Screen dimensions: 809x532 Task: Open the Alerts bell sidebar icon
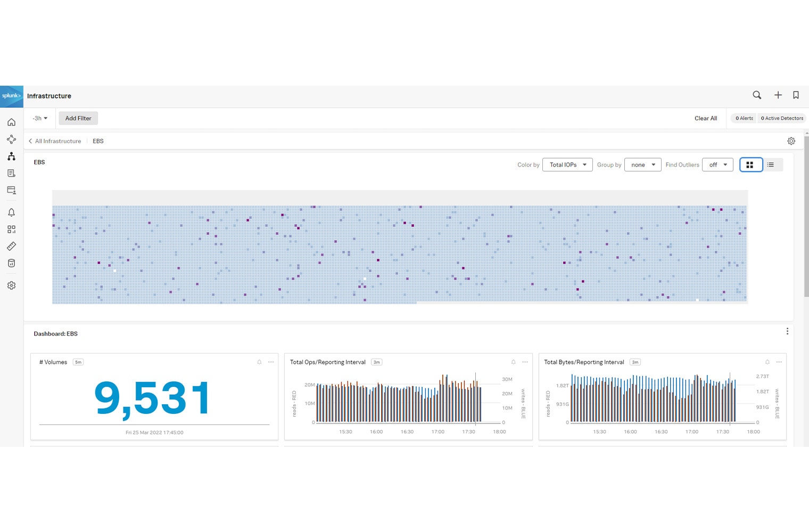[x=11, y=212]
